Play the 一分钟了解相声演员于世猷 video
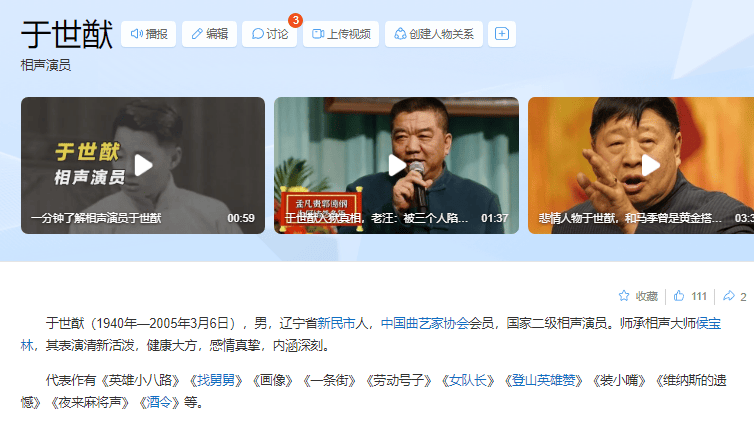 point(143,165)
